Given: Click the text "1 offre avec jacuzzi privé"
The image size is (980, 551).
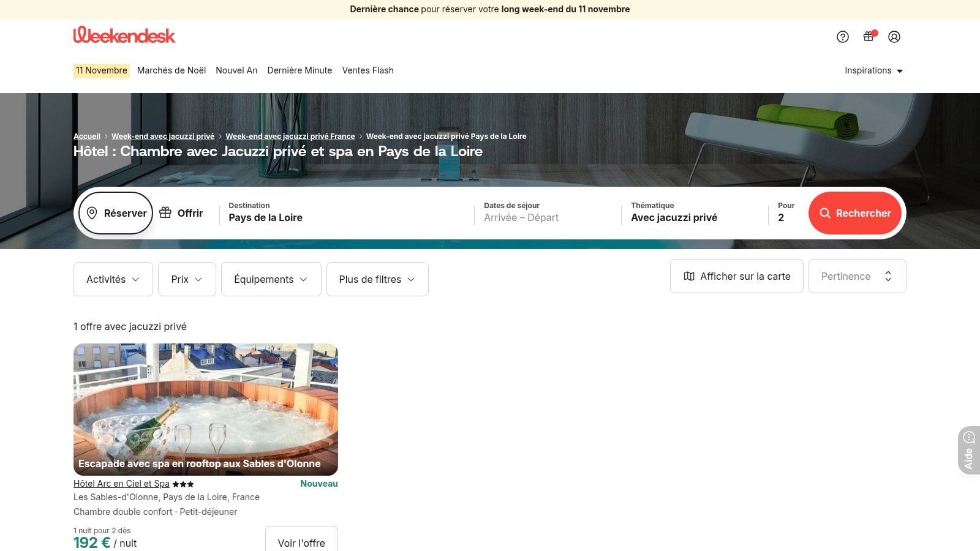Looking at the screenshot, I should (130, 327).
